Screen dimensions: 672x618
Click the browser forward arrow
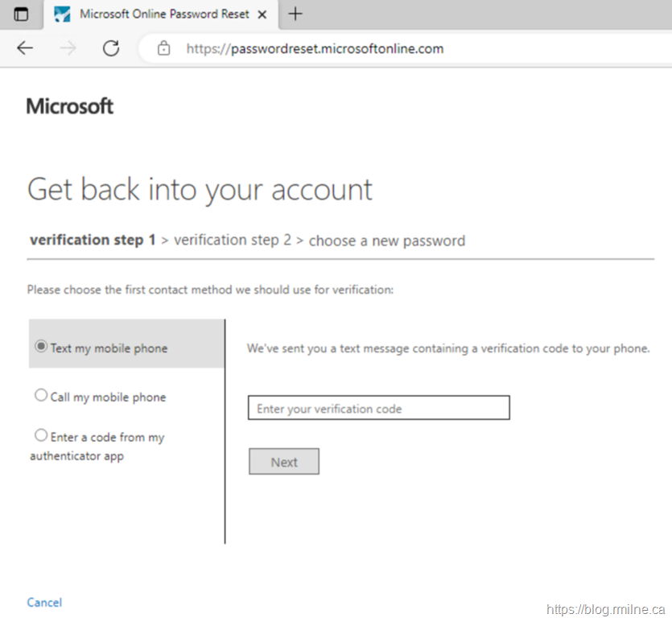pos(68,48)
